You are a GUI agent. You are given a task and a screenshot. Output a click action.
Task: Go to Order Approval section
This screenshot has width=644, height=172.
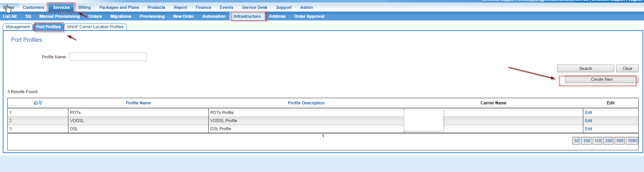(x=309, y=16)
